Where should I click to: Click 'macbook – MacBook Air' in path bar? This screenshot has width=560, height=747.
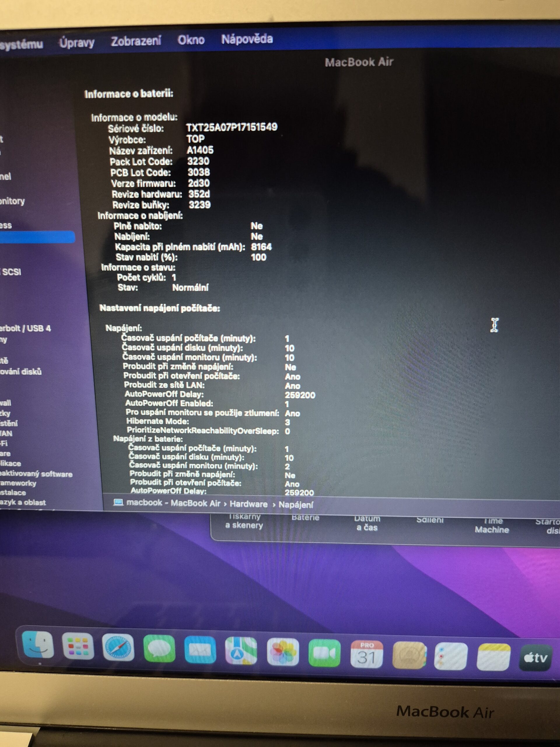point(174,503)
